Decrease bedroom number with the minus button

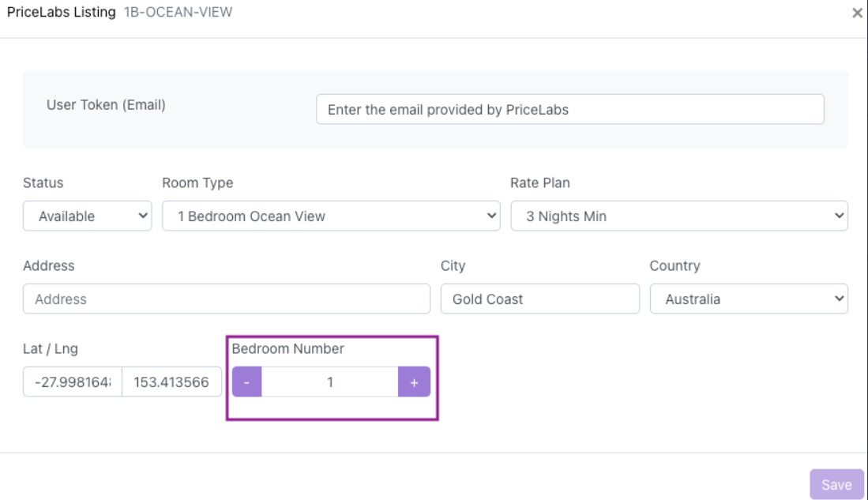247,382
